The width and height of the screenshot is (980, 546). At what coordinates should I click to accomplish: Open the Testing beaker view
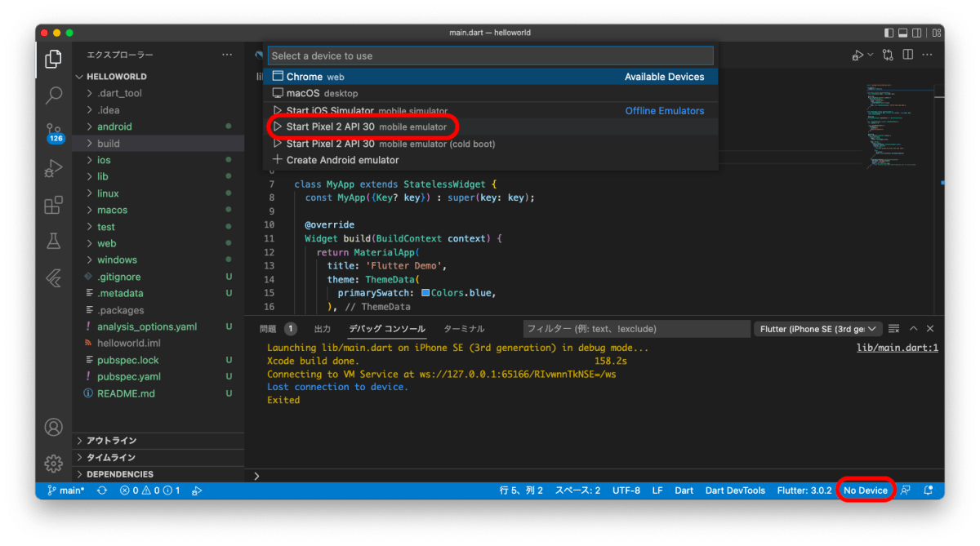pos(54,241)
